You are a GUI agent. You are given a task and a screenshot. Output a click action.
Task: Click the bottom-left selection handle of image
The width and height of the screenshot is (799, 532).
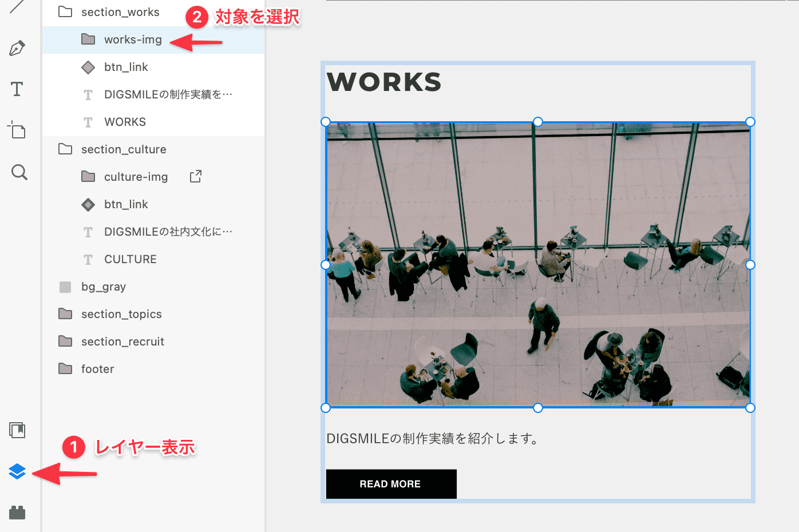[x=326, y=408]
